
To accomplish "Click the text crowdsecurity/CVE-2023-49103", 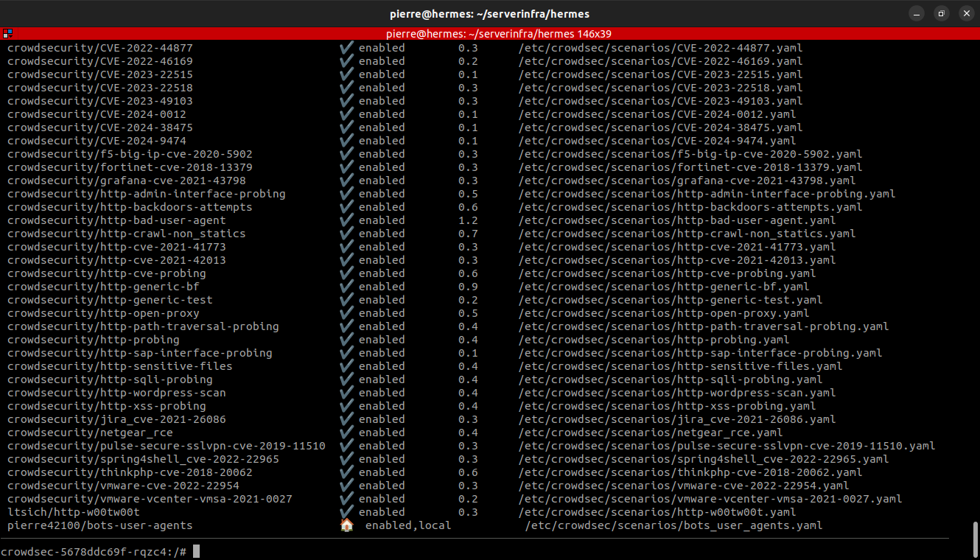I will point(100,101).
